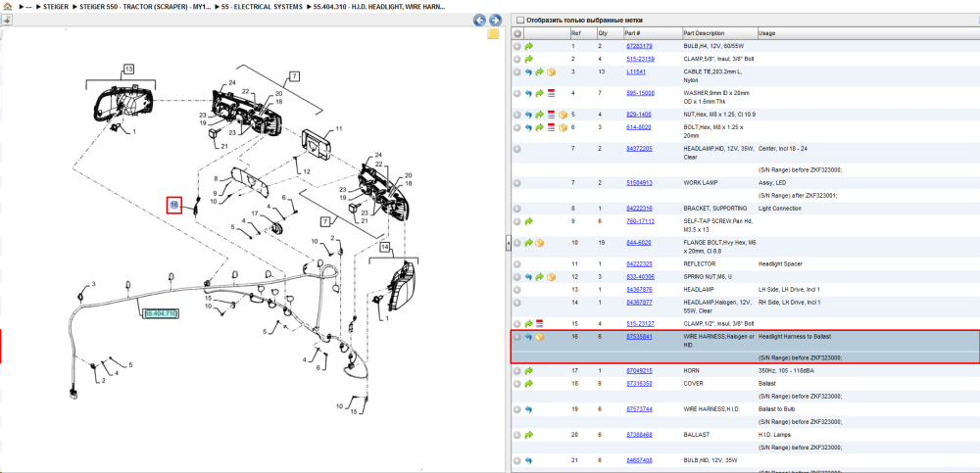The image size is (980, 473).
Task: Click blue back arrow in WIRE HARNESS H.I.D. row
Action: tap(529, 409)
